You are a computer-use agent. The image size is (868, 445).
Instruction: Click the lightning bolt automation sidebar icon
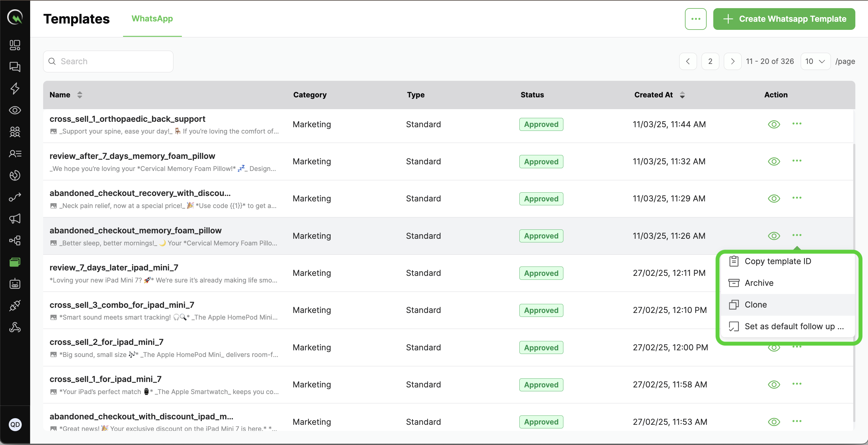(15, 89)
